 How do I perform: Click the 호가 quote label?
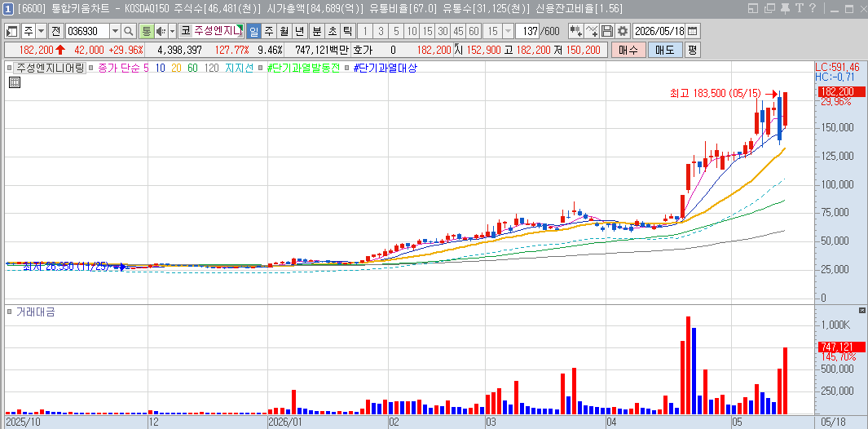click(362, 50)
